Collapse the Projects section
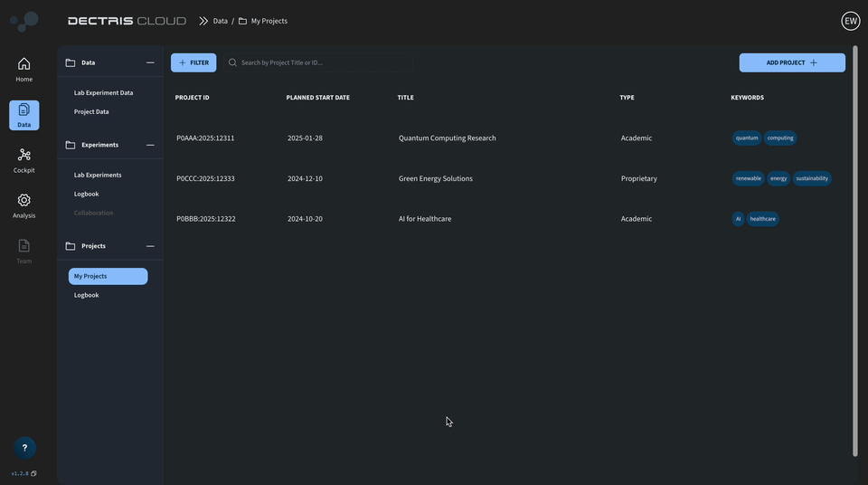Image resolution: width=868 pixels, height=485 pixels. point(150,245)
